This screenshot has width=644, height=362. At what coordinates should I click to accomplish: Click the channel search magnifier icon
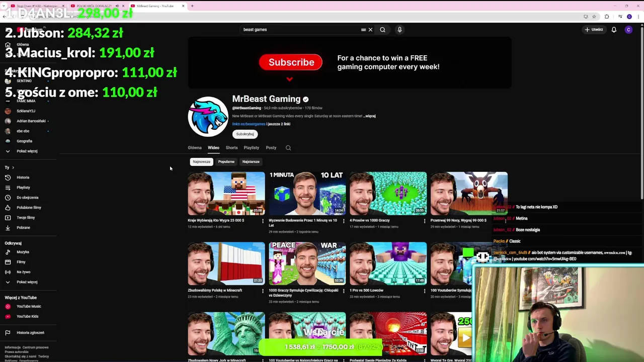click(x=288, y=148)
